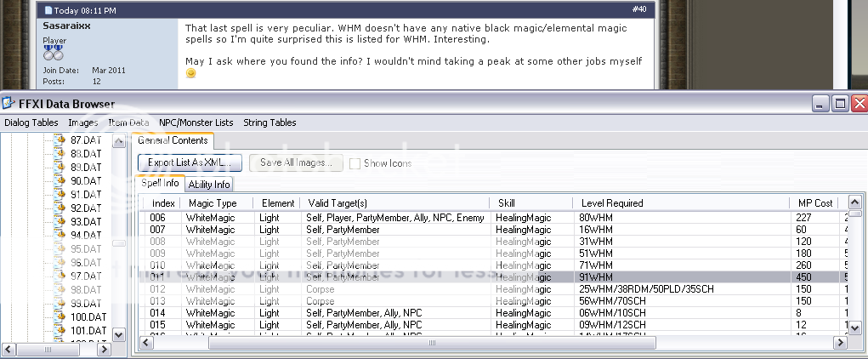This screenshot has height=359, width=868.
Task: Click the 90.DAT file icon
Action: tap(60, 181)
